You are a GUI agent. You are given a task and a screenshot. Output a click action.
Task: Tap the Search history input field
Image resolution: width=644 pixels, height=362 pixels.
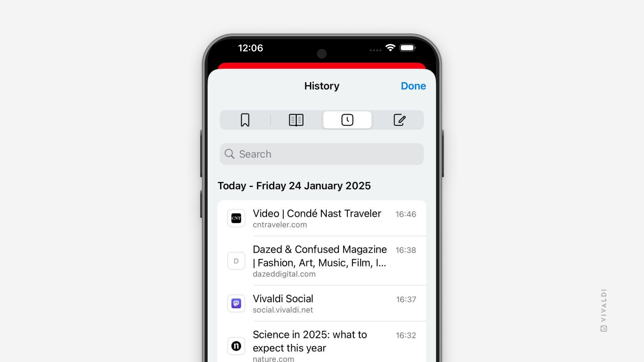click(322, 154)
